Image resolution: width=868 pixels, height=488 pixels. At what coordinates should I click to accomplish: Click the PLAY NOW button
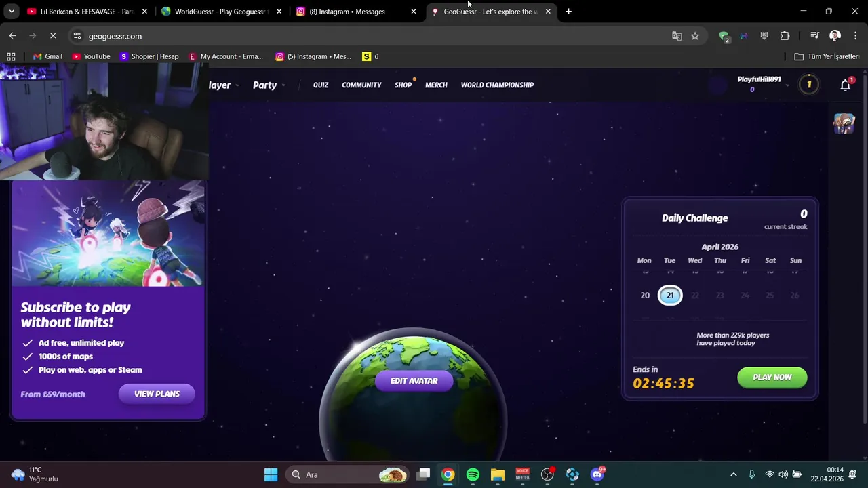[772, 377]
